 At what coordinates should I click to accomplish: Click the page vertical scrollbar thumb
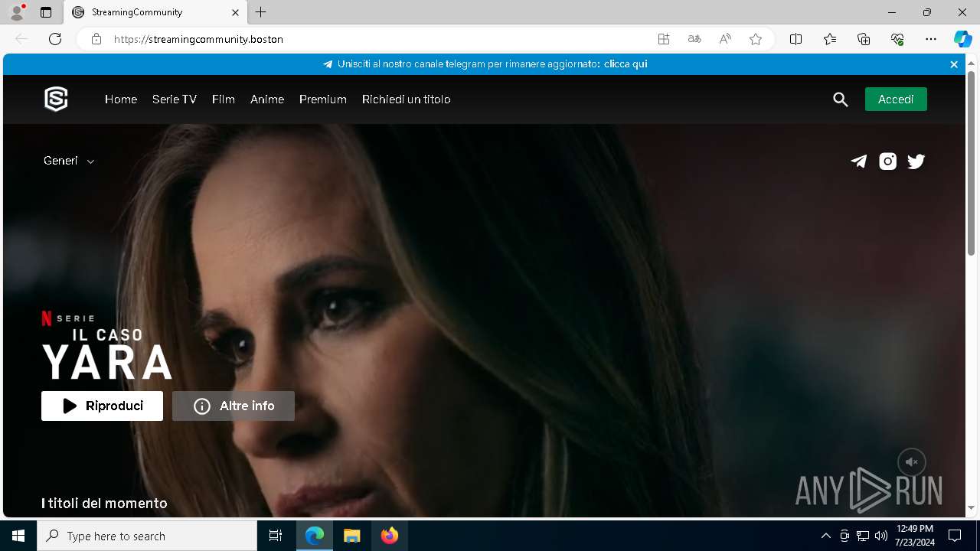pyautogui.click(x=971, y=163)
